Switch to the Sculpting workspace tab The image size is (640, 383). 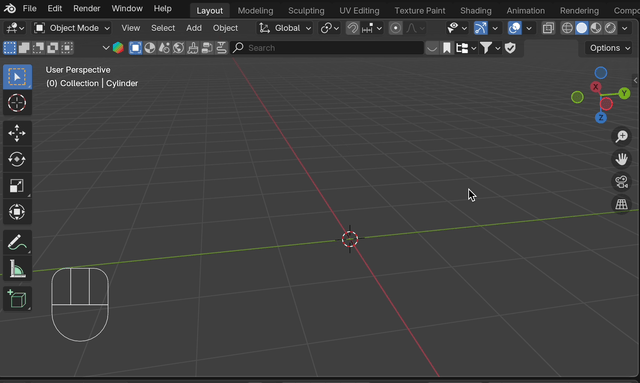[306, 11]
